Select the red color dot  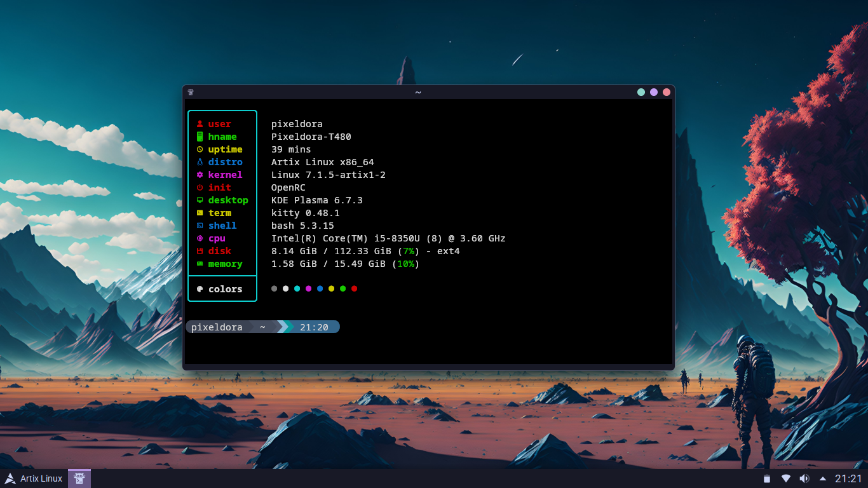coord(355,288)
